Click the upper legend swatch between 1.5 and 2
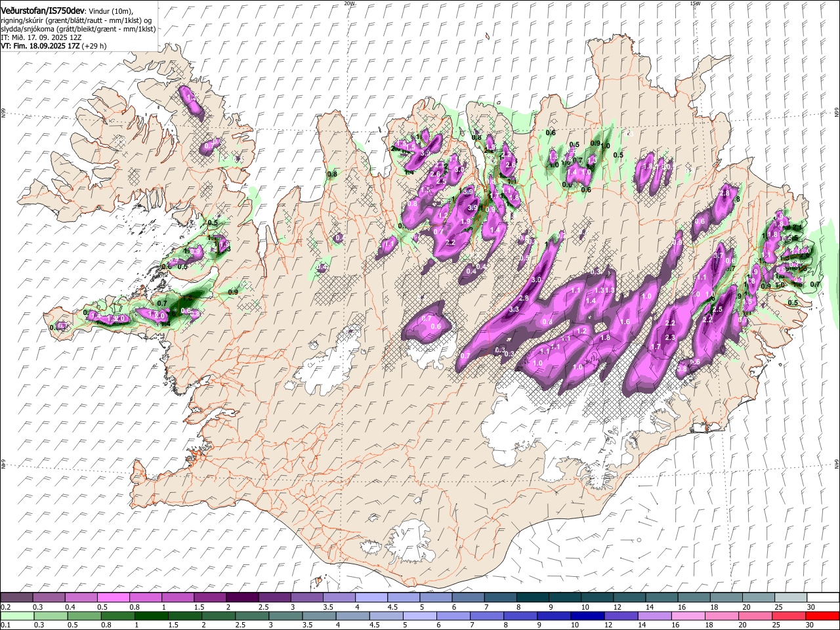 [210, 598]
